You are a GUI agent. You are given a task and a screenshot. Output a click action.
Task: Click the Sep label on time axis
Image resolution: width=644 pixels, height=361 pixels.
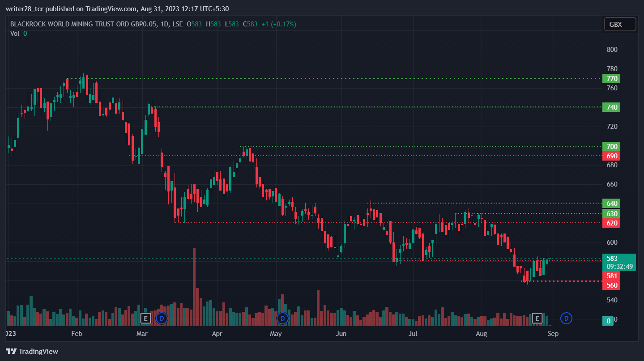tap(553, 334)
